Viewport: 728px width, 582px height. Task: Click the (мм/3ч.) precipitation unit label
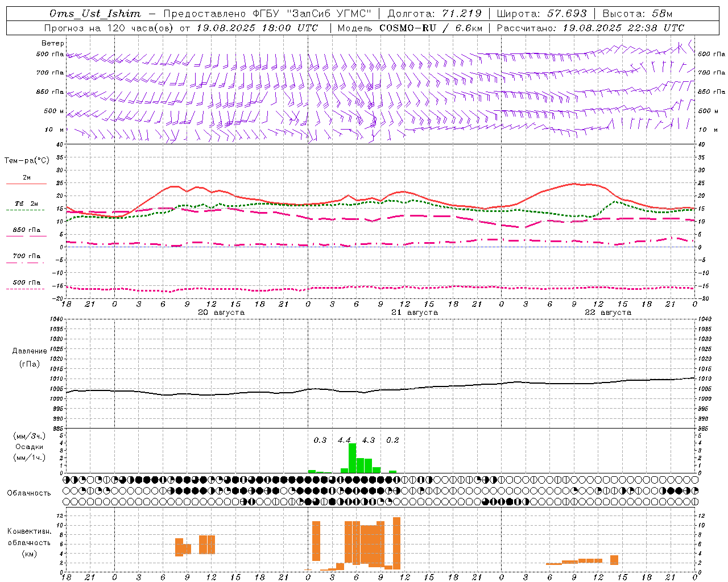pyautogui.click(x=29, y=436)
